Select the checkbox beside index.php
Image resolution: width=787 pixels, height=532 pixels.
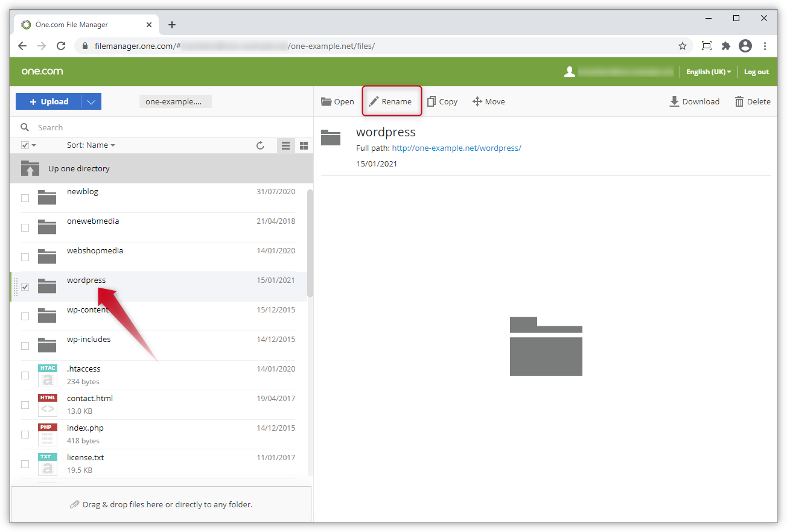pyautogui.click(x=25, y=434)
